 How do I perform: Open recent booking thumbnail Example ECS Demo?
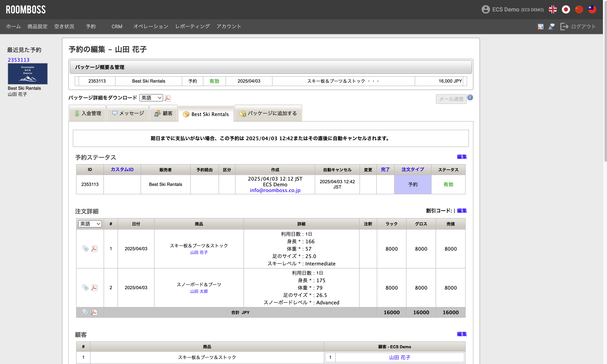pos(28,74)
